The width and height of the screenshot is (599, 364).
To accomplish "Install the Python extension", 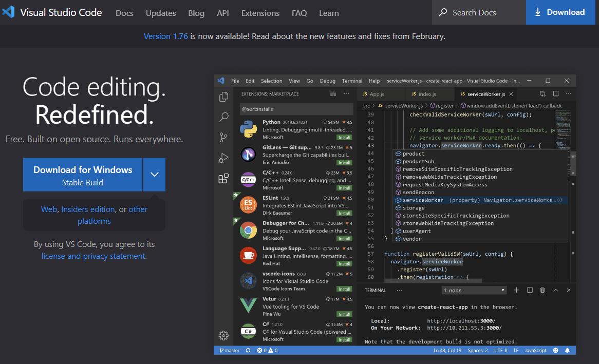I will 346,137.
